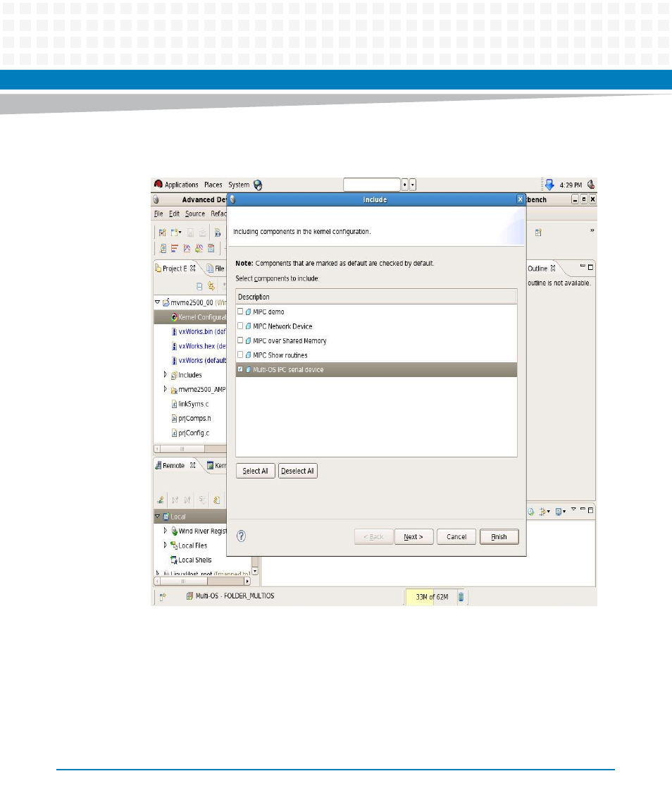The height and width of the screenshot is (807, 672).
Task: Collapse the Local connection node
Action: tap(158, 516)
